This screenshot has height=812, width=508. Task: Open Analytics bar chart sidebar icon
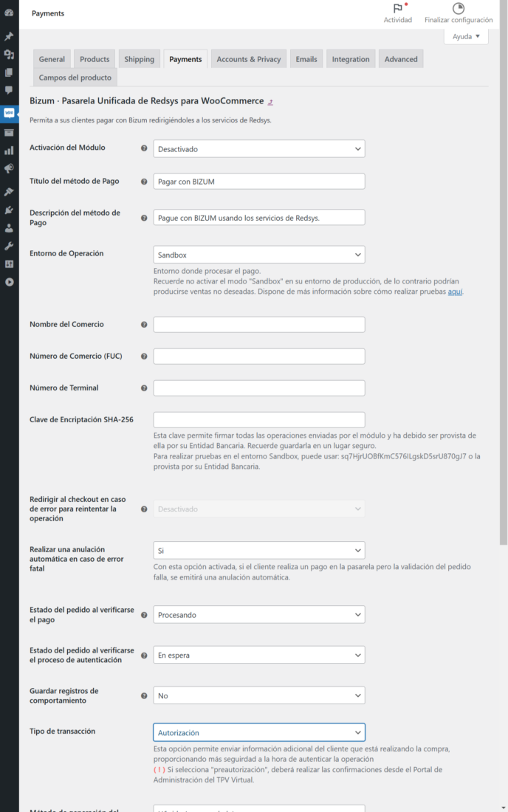tap(9, 151)
